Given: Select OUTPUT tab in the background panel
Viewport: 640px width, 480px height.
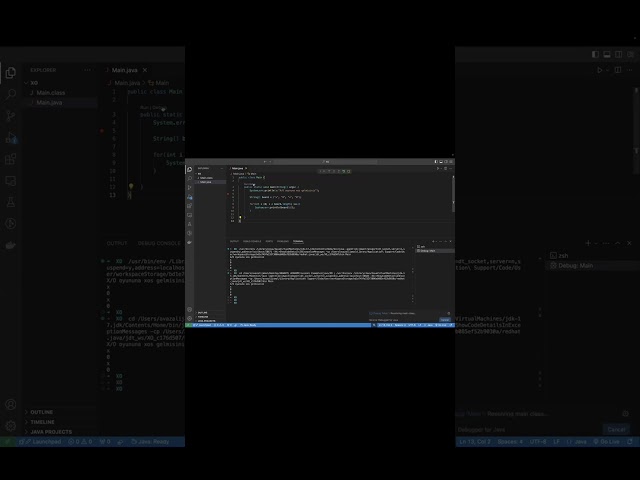Looking at the screenshot, I should click(117, 243).
